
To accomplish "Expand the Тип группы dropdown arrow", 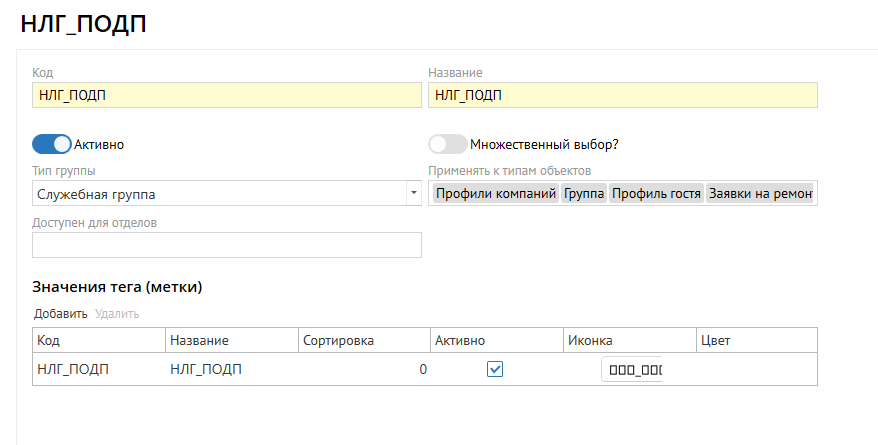I will 413,193.
